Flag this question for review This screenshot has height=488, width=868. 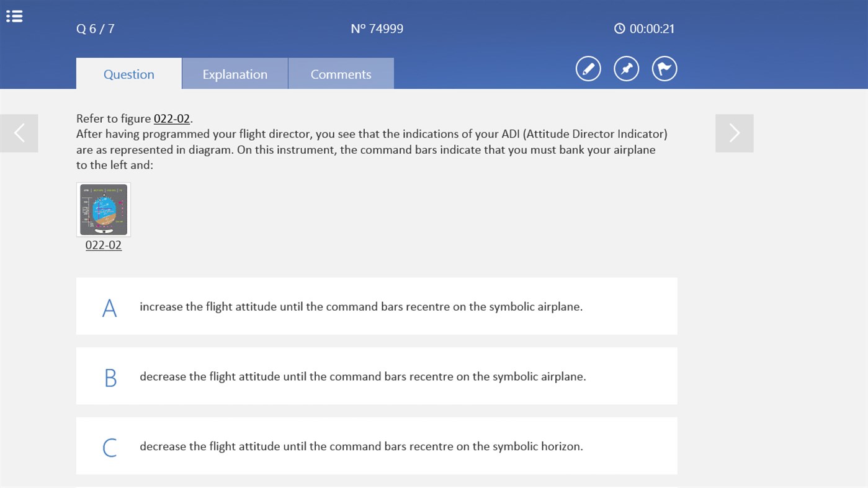[x=664, y=68]
